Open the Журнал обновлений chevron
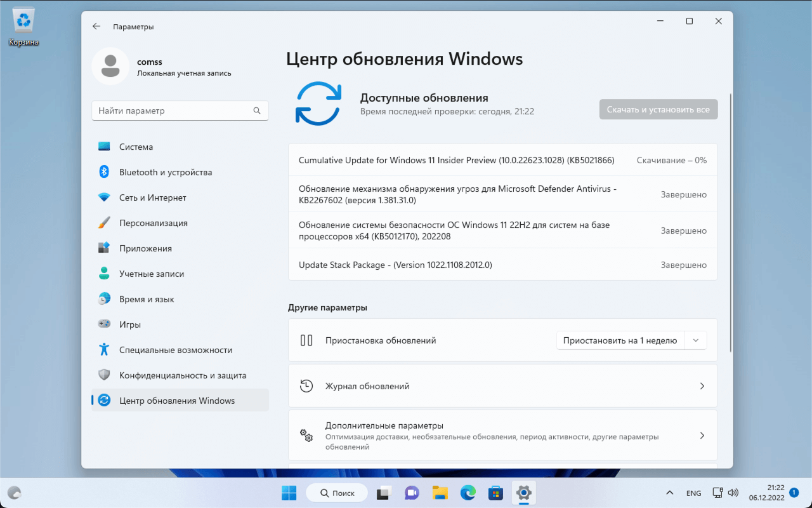This screenshot has height=508, width=812. click(702, 386)
